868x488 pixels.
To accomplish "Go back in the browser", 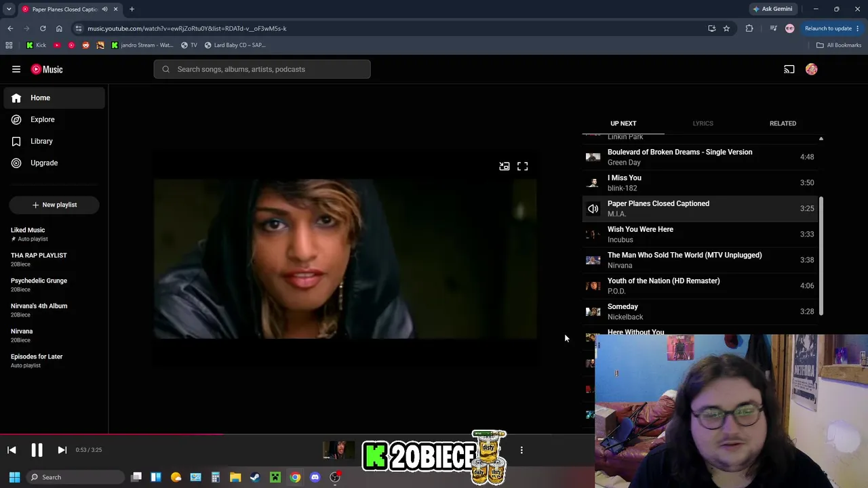I will point(10,28).
